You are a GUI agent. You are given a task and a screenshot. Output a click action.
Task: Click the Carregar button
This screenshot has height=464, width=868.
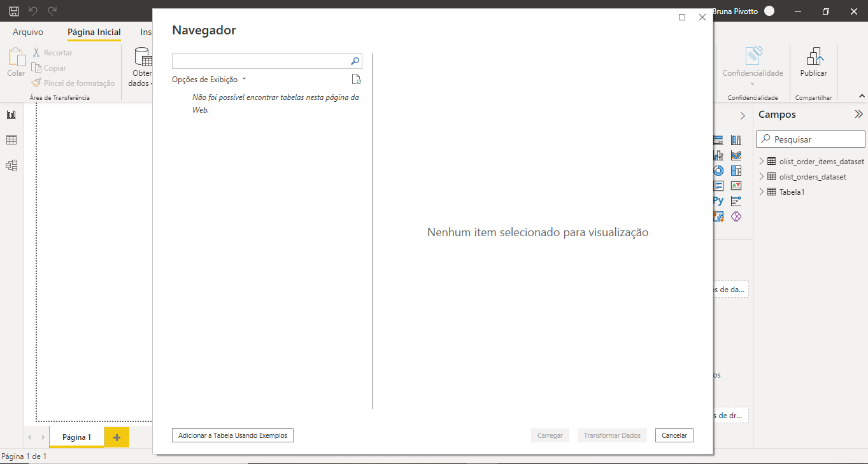pyautogui.click(x=550, y=435)
